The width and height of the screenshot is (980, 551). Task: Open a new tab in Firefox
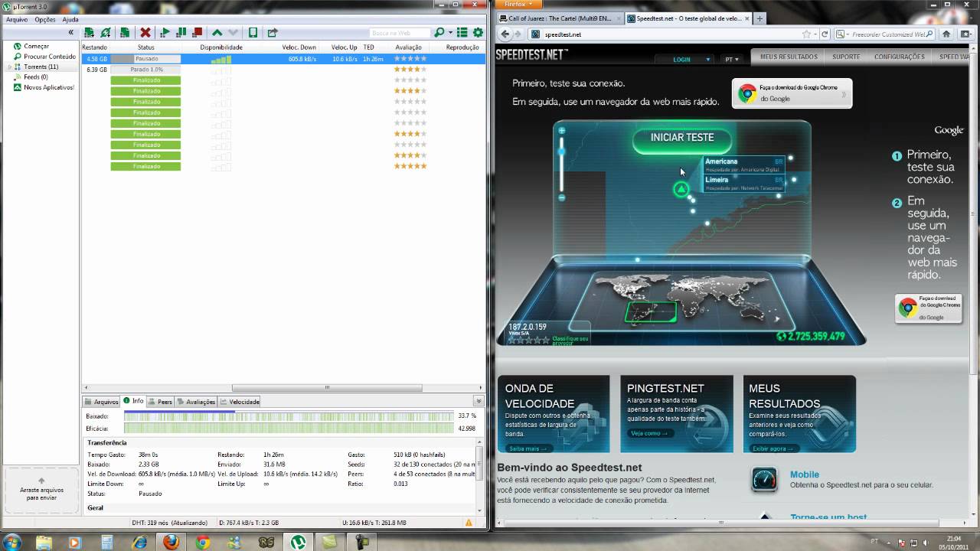coord(759,18)
